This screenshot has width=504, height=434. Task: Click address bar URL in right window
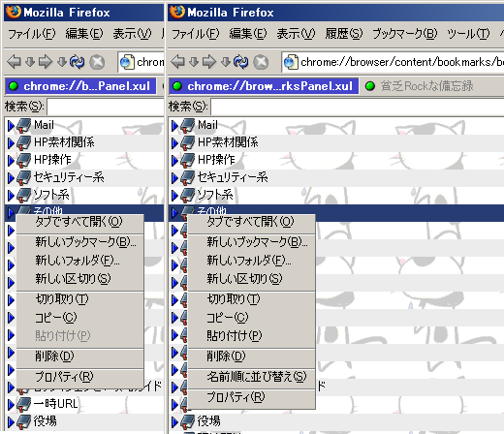point(402,62)
